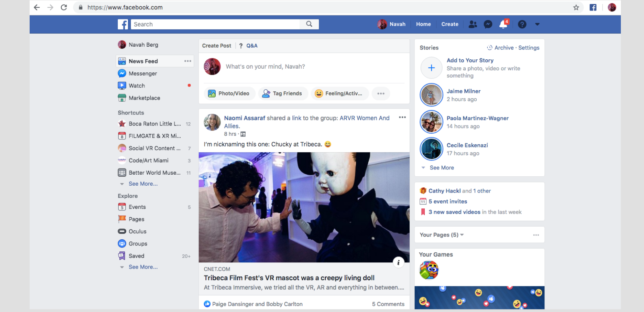Screen dimensions: 644x312
Task: Click Feeling/Activity button
Action: point(339,93)
